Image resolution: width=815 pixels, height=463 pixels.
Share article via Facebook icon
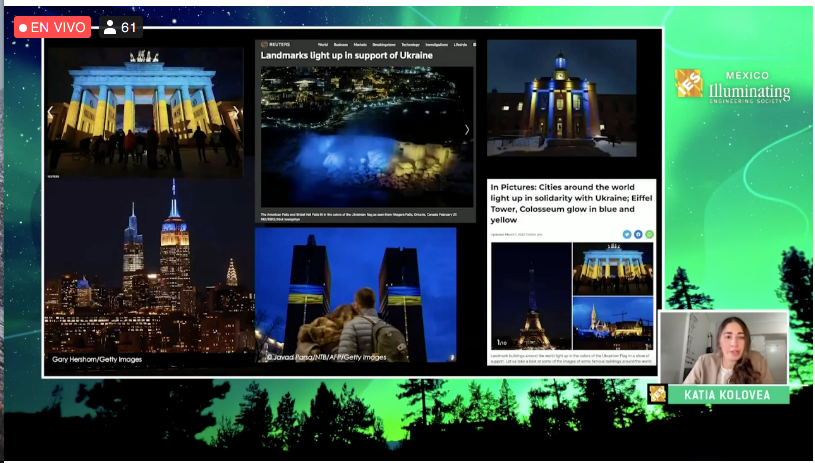point(638,234)
